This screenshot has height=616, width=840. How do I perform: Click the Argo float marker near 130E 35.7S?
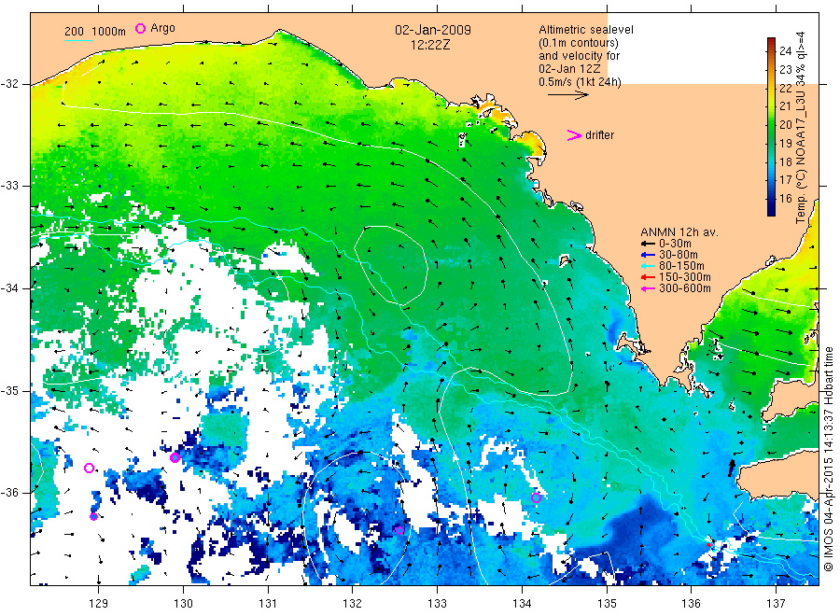[x=175, y=458]
